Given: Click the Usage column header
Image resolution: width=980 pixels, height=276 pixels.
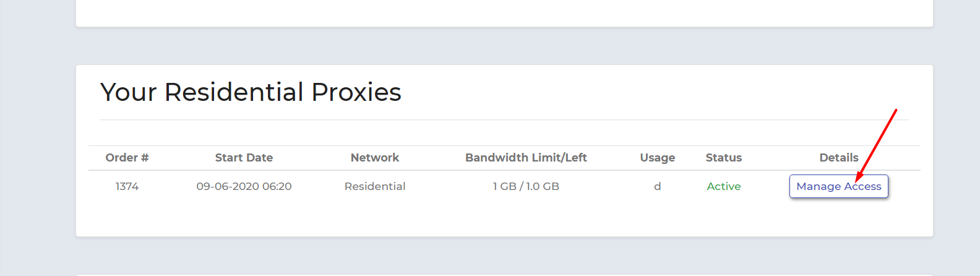Looking at the screenshot, I should (657, 158).
